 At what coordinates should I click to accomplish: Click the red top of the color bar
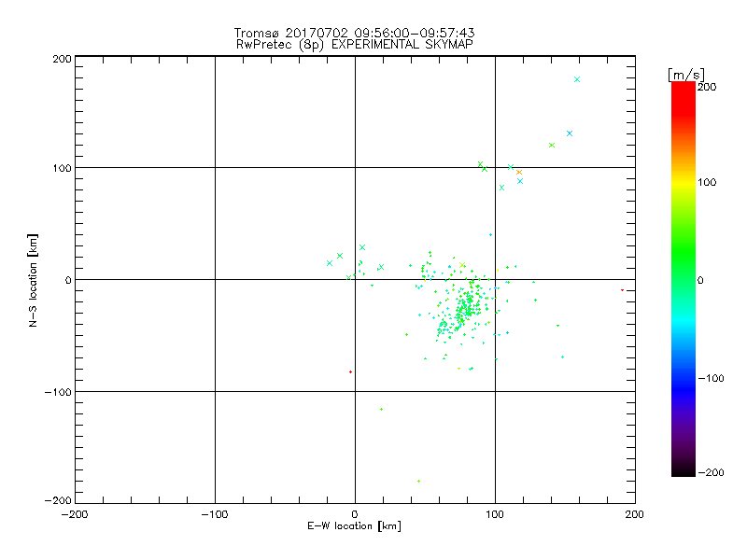point(684,88)
